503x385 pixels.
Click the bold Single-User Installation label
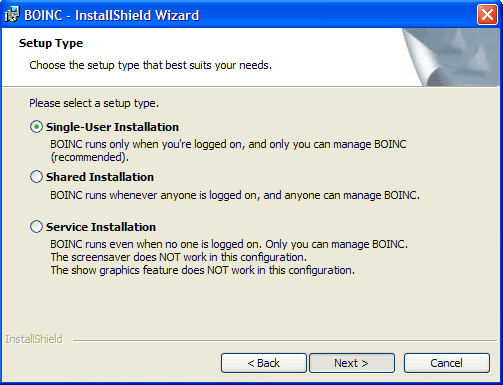pos(112,127)
